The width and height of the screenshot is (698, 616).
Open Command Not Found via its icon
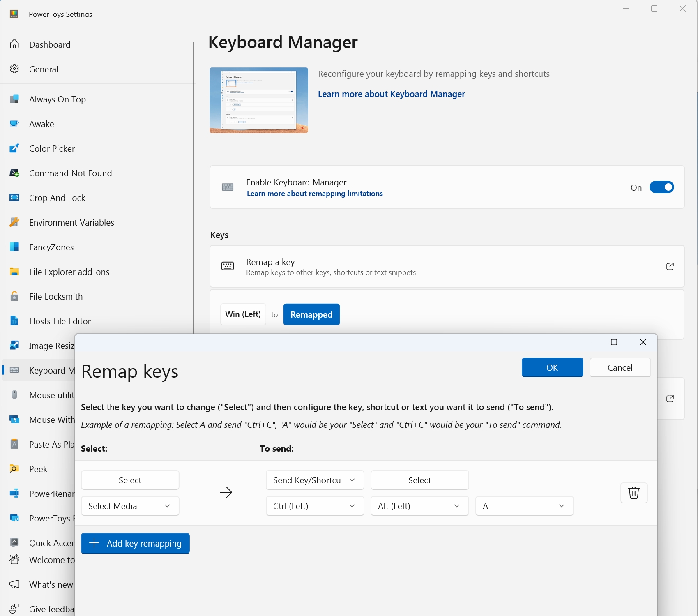14,173
